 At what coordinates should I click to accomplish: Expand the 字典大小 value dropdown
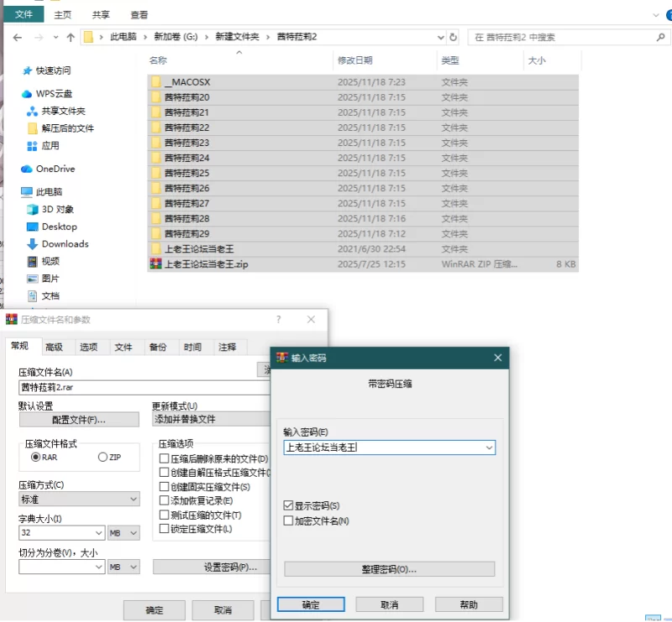pos(97,533)
